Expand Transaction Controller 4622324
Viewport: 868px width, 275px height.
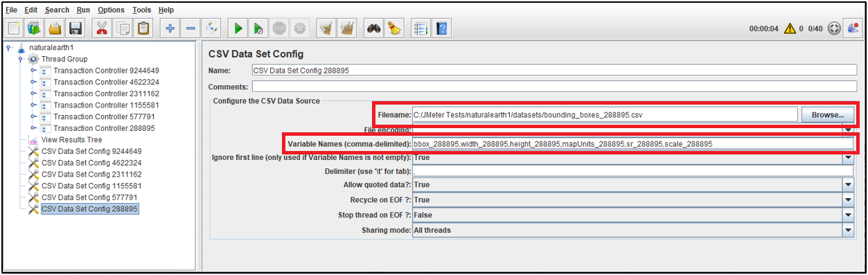pyautogui.click(x=33, y=82)
